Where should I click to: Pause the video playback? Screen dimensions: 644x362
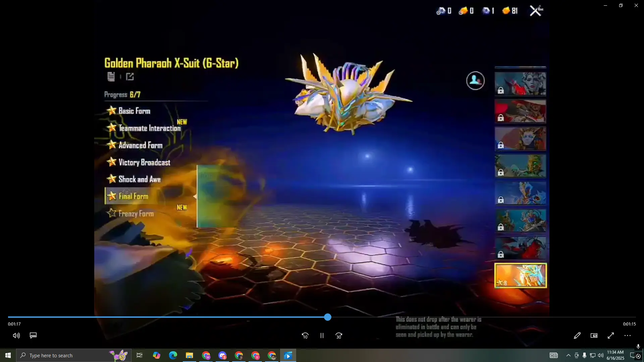(x=322, y=336)
